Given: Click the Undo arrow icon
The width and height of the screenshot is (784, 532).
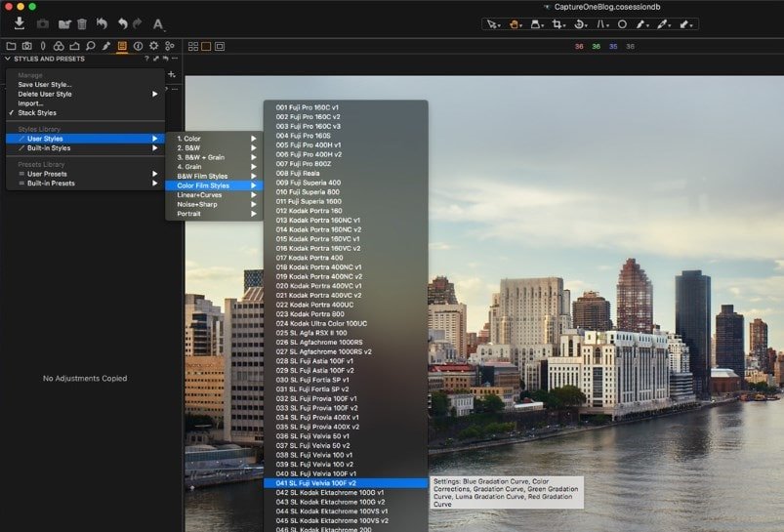Looking at the screenshot, I should point(122,23).
